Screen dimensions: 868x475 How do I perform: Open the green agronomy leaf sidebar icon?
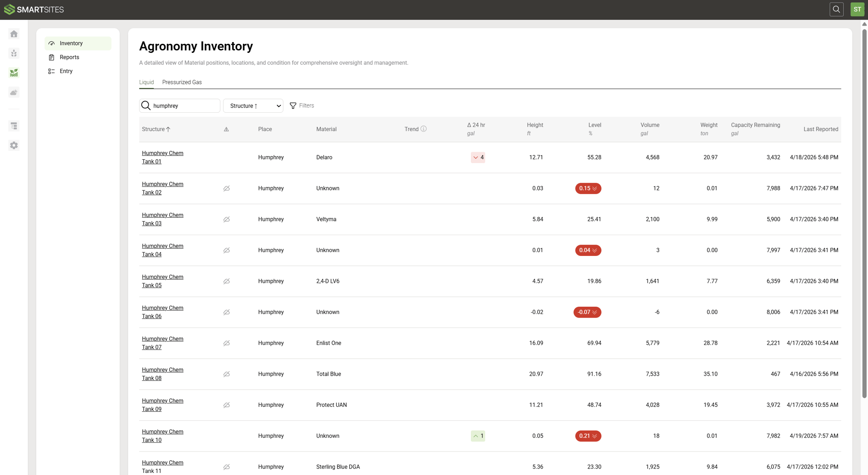click(x=14, y=73)
